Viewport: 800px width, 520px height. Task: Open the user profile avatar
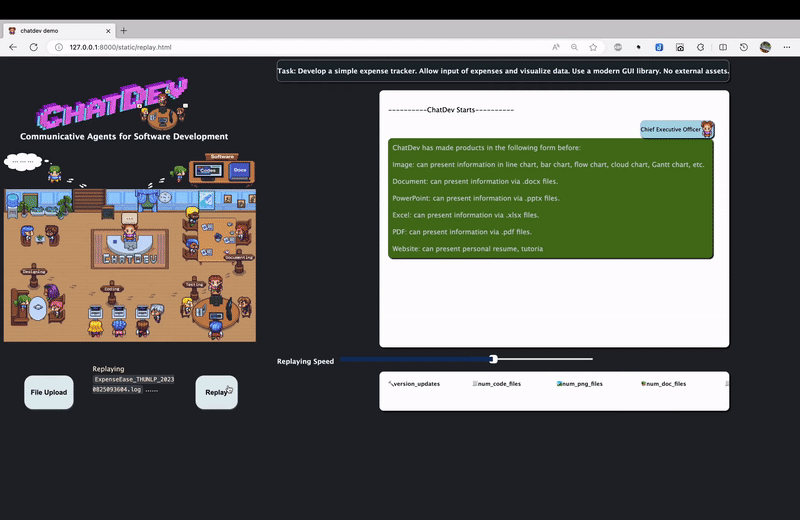coord(765,47)
